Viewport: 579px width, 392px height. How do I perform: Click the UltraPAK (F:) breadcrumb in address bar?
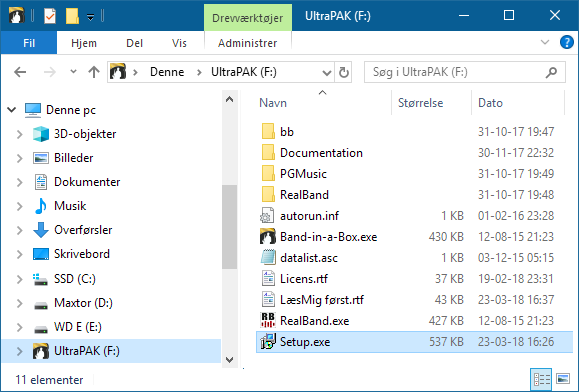(244, 72)
